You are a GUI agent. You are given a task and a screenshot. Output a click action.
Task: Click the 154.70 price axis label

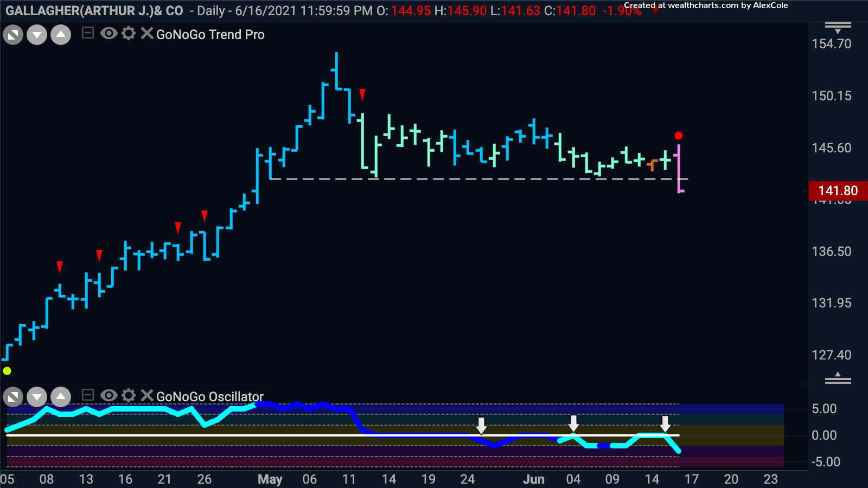[832, 44]
